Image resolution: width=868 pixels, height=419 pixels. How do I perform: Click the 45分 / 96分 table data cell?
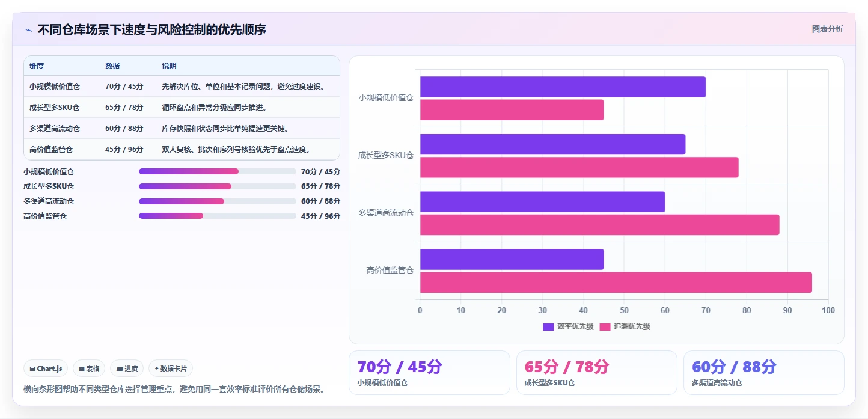(124, 149)
